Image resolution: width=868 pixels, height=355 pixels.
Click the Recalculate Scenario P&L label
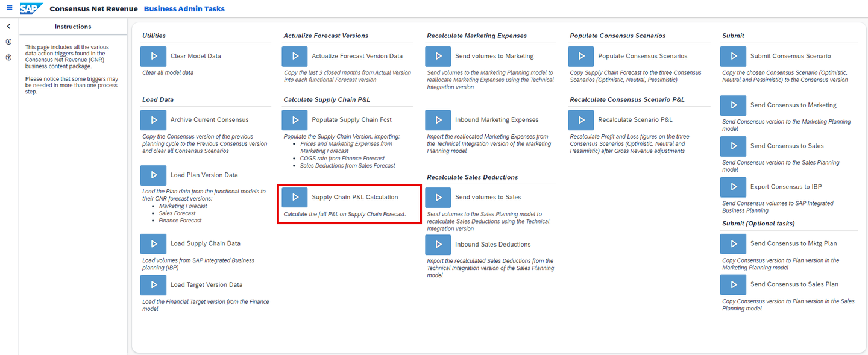635,120
